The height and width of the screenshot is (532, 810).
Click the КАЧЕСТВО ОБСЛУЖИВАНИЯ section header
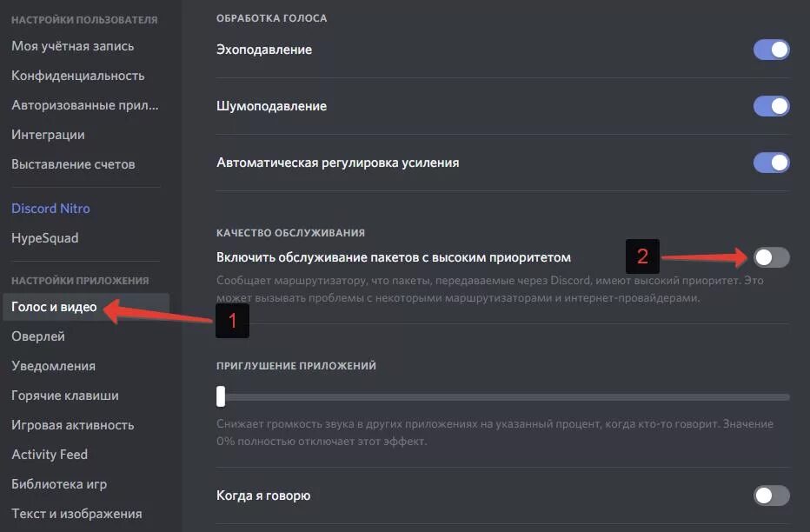(290, 233)
